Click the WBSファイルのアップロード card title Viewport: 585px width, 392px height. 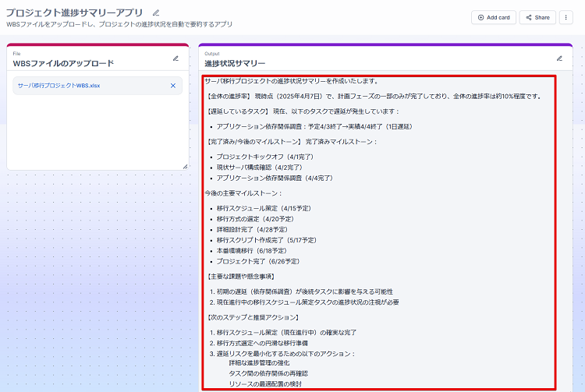63,63
